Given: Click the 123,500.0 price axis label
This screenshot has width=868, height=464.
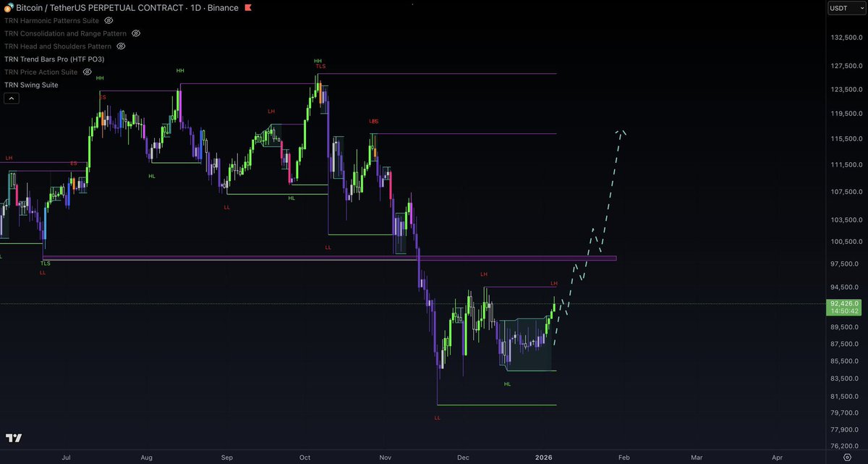Looking at the screenshot, I should [845, 90].
